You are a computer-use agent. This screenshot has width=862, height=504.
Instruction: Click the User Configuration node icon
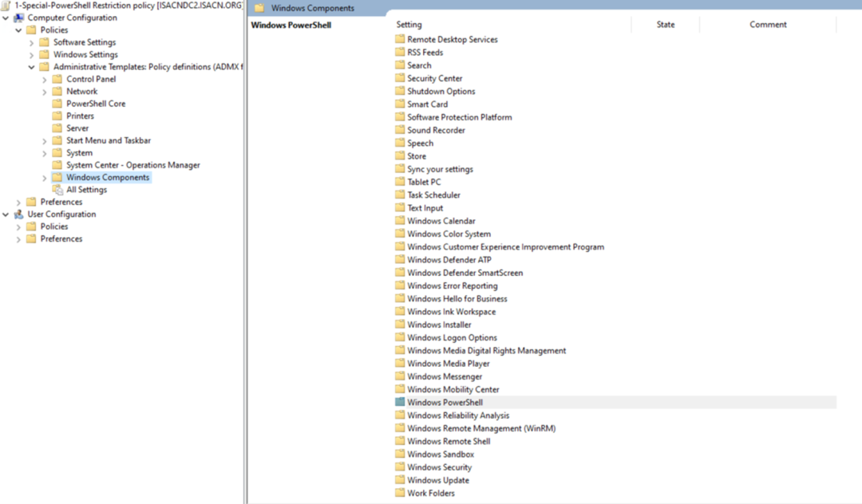[18, 214]
